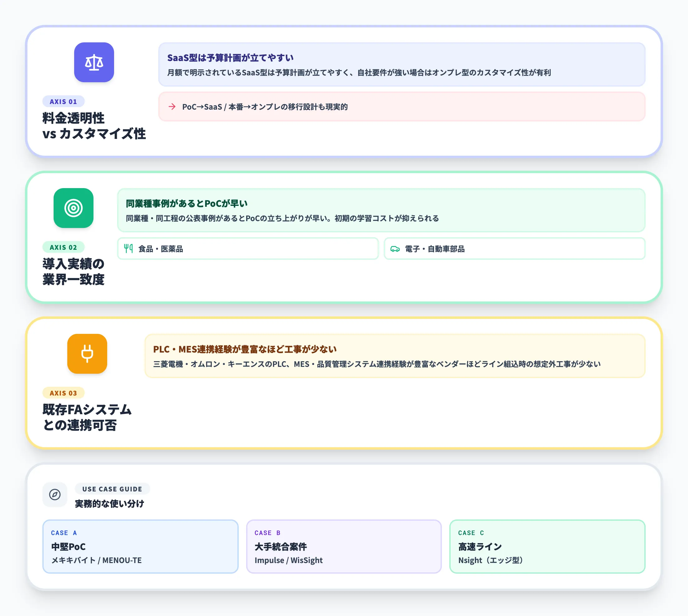Click the description starting 同業種・同工程の公表事例
Image resolution: width=688 pixels, height=616 pixels.
[x=282, y=218]
